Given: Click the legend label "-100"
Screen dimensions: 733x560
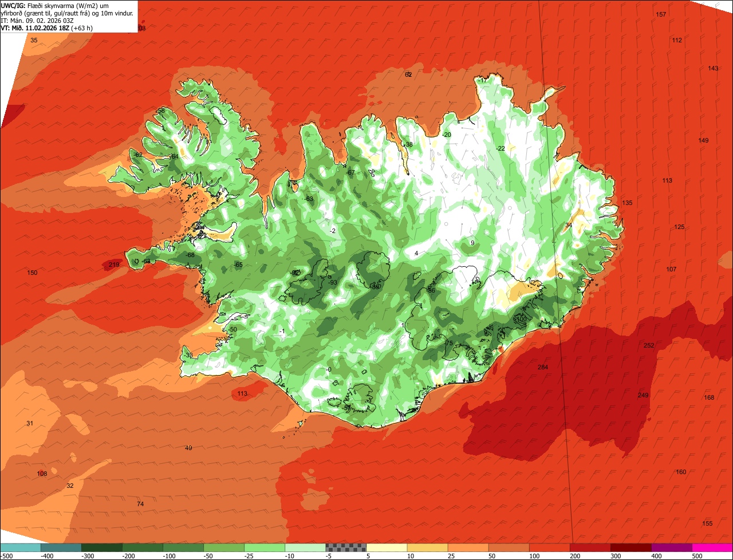Looking at the screenshot, I should click(168, 556).
